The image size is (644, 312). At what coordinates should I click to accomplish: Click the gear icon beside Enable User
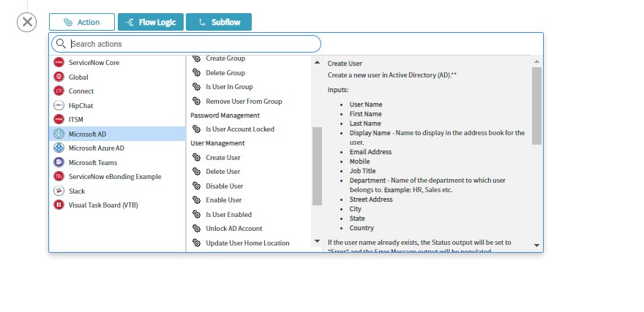(x=197, y=200)
